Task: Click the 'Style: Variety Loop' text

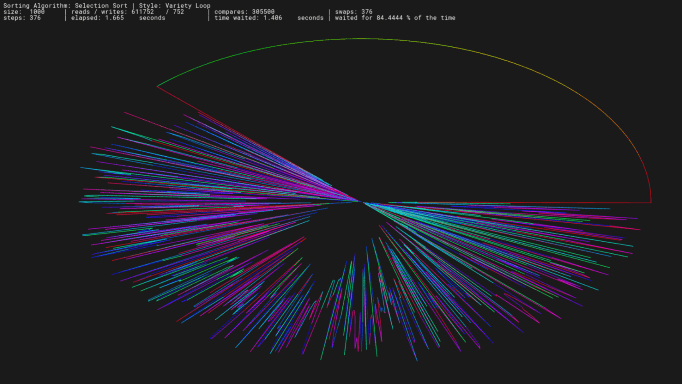Action: click(175, 6)
